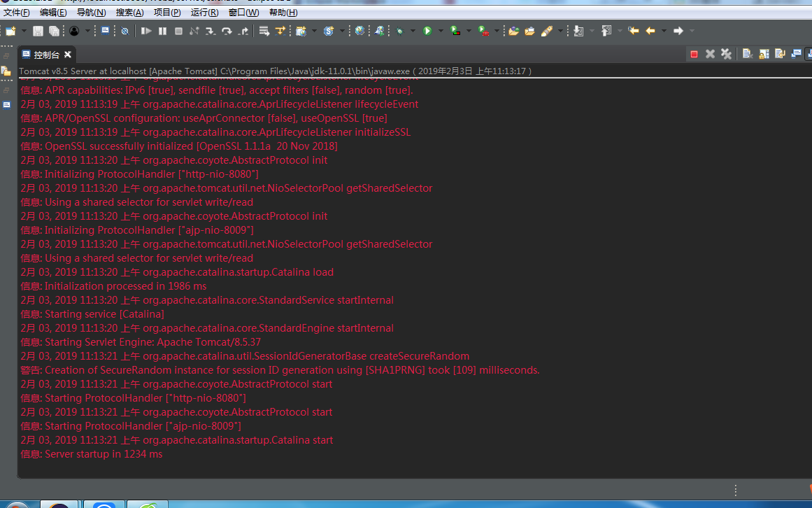This screenshot has width=812, height=508.
Task: Open the 导航(N) menu
Action: (x=91, y=13)
